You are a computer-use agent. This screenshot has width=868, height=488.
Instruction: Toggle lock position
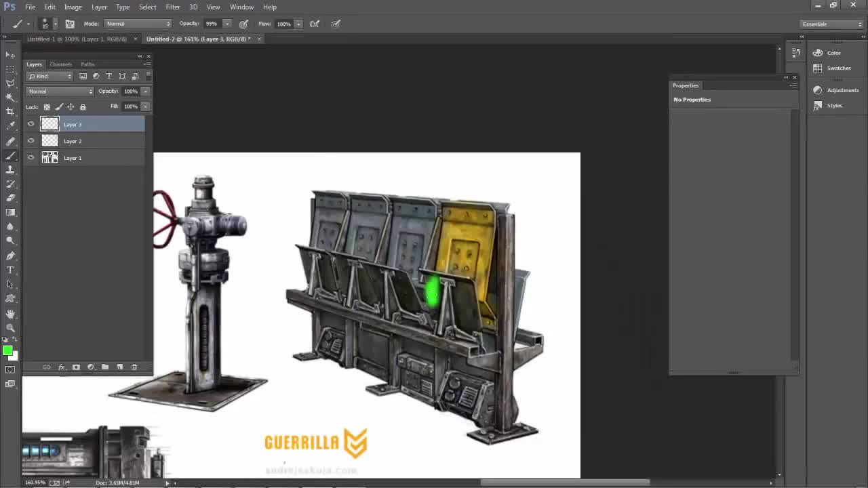coord(71,107)
